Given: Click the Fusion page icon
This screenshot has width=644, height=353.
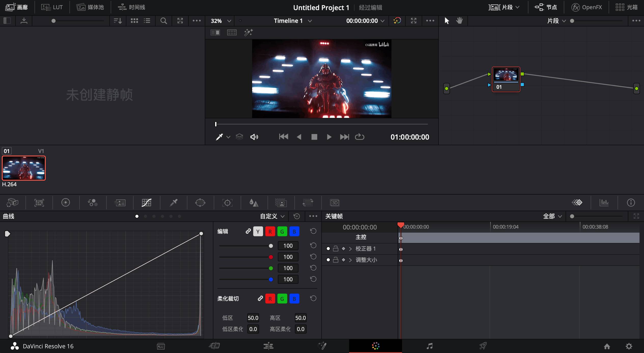Looking at the screenshot, I should (x=322, y=346).
